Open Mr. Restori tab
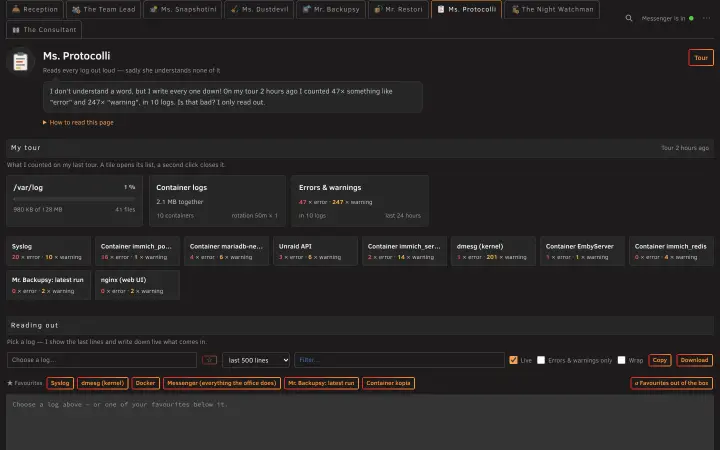The image size is (720, 450). (x=399, y=9)
